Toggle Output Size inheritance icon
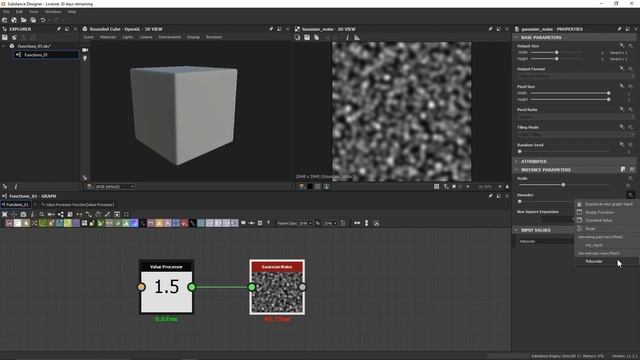640x360 pixels. 622,46
